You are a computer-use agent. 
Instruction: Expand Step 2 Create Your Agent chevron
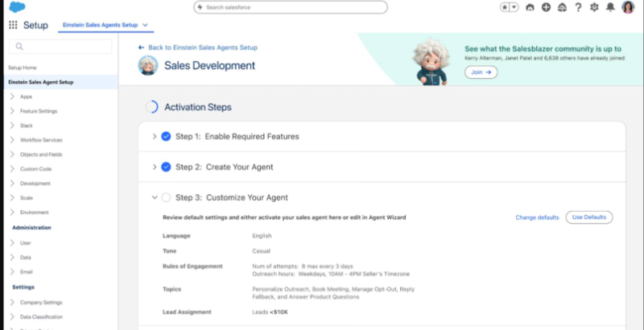(155, 167)
